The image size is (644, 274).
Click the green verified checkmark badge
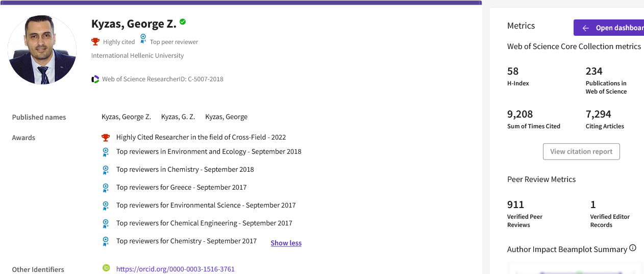(183, 22)
